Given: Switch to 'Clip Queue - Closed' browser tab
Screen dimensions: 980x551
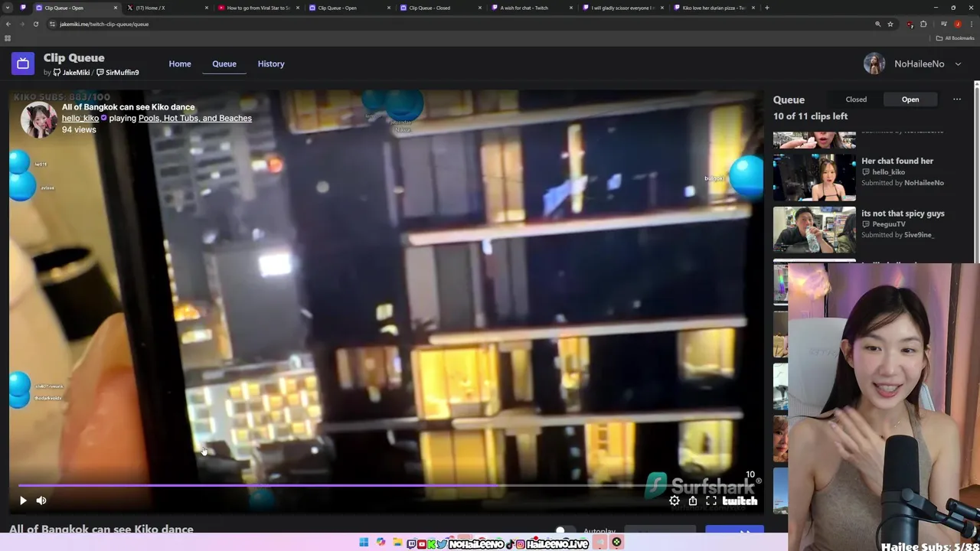Looking at the screenshot, I should pos(439,8).
